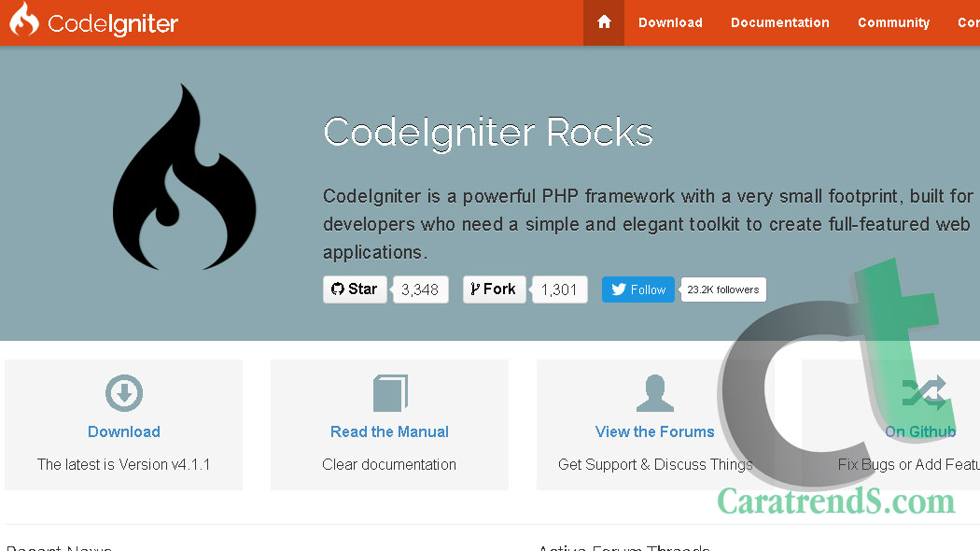Click the On Github link
Viewport: 980px width, 551px height.
click(920, 431)
